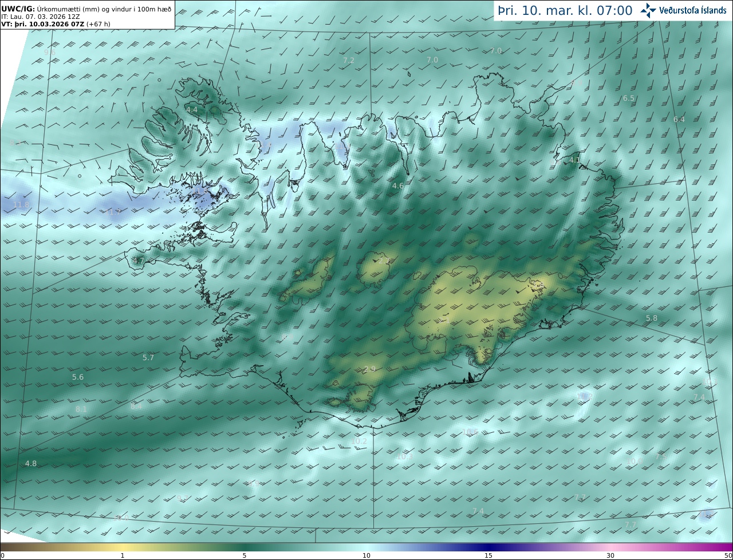Click the 50 tick label on the scale

point(728,555)
